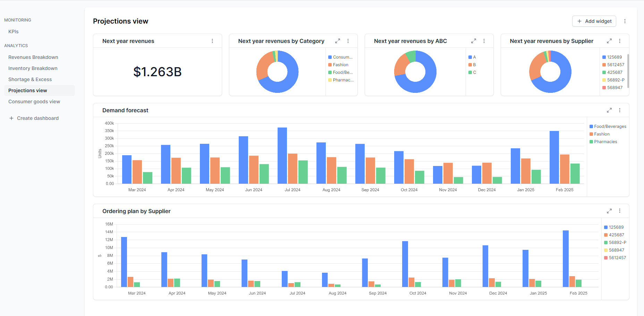Expand the Next year revenues by ABC widget

tap(473, 41)
